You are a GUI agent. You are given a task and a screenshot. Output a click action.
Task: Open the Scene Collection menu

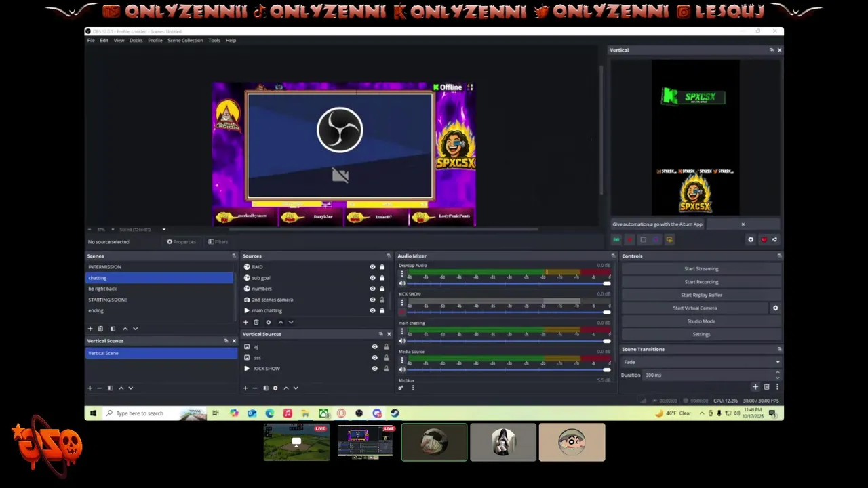[185, 41]
